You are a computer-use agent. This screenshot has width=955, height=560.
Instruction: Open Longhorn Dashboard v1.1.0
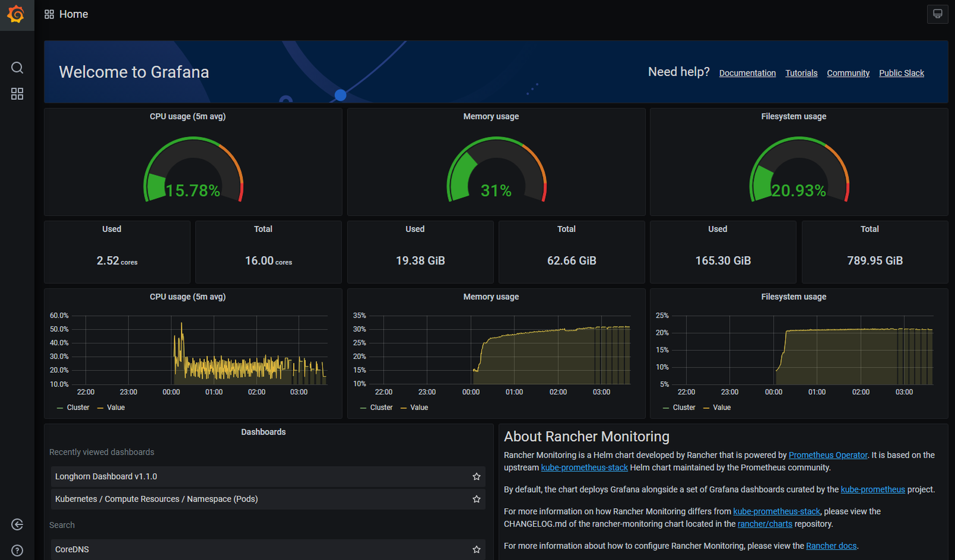pos(268,477)
